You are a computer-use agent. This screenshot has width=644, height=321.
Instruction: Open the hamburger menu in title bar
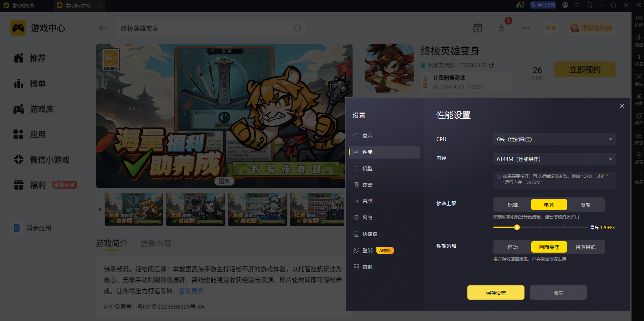coord(577,5)
